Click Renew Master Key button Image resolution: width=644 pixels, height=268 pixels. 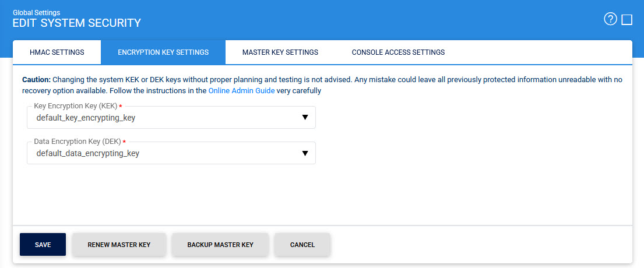119,245
